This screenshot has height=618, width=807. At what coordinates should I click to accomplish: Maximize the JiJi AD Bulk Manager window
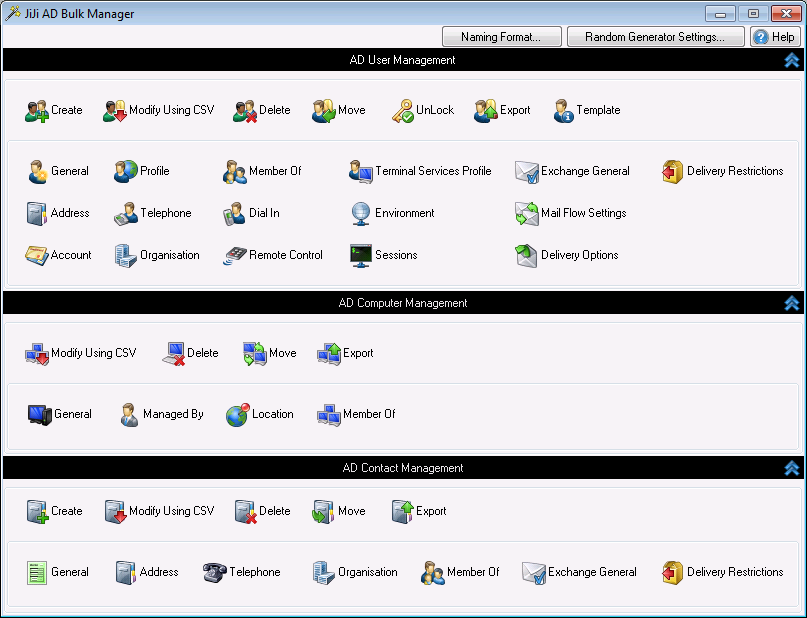point(753,13)
